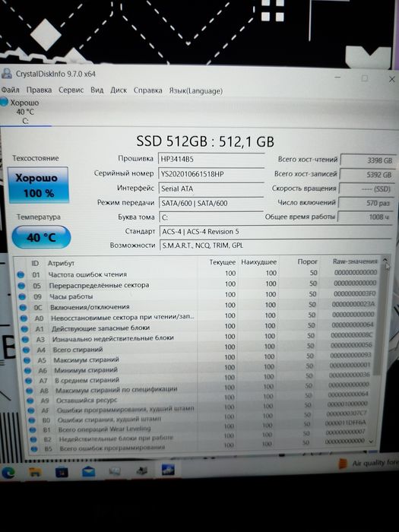Open the Диск menu
The height and width of the screenshot is (532, 399).
pyautogui.click(x=119, y=90)
